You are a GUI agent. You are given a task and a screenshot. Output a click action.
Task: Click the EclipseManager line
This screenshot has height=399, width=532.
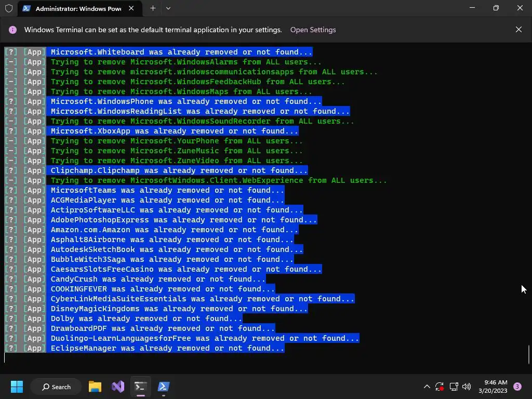click(144, 348)
